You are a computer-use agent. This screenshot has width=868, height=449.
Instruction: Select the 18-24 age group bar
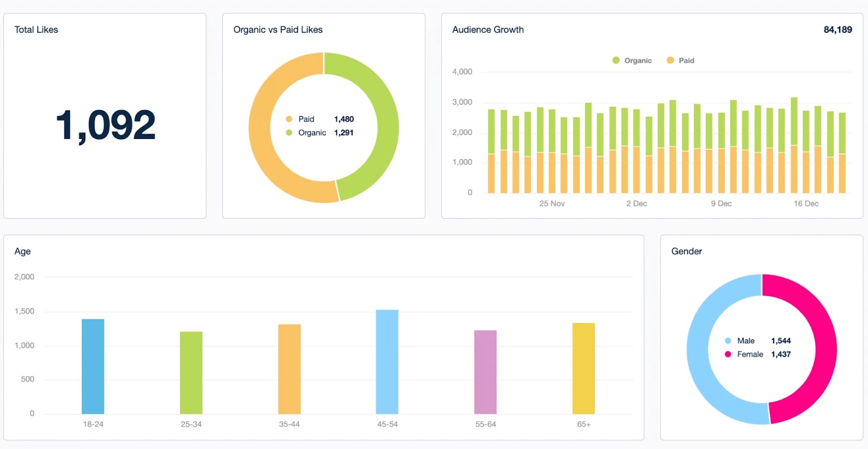click(x=93, y=366)
